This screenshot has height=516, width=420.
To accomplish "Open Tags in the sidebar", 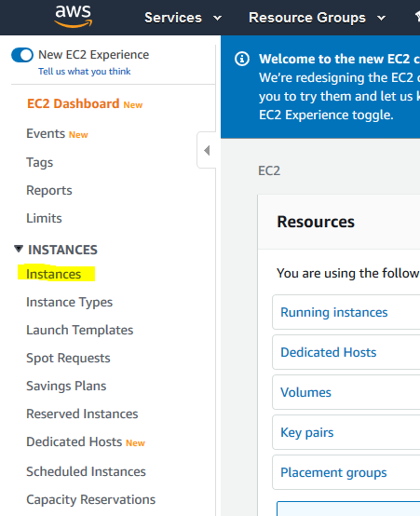I will (39, 163).
